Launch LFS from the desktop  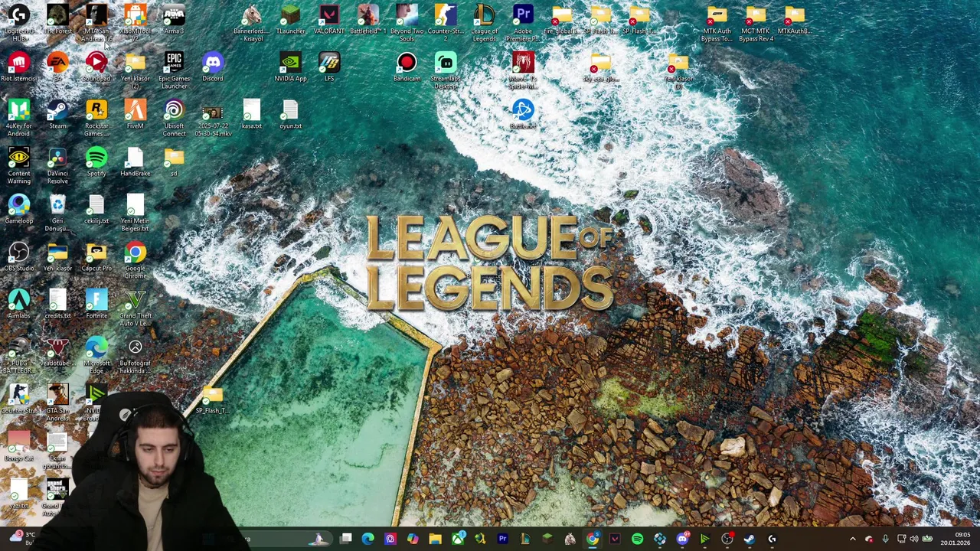point(329,67)
